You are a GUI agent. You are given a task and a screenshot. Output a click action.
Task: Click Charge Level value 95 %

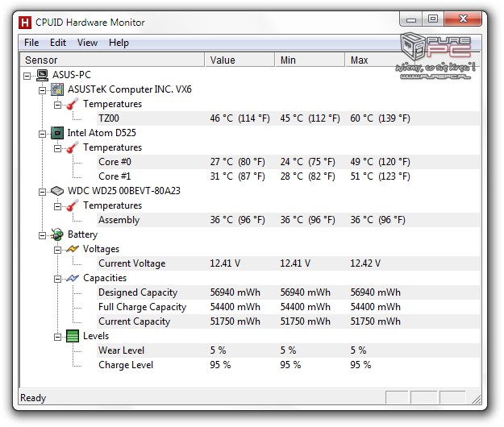click(220, 365)
